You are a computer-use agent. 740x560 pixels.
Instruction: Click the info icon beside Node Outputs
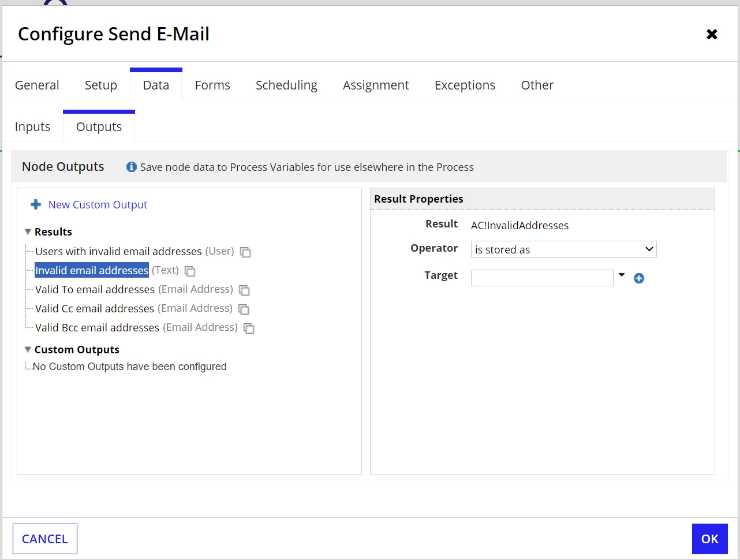click(132, 167)
